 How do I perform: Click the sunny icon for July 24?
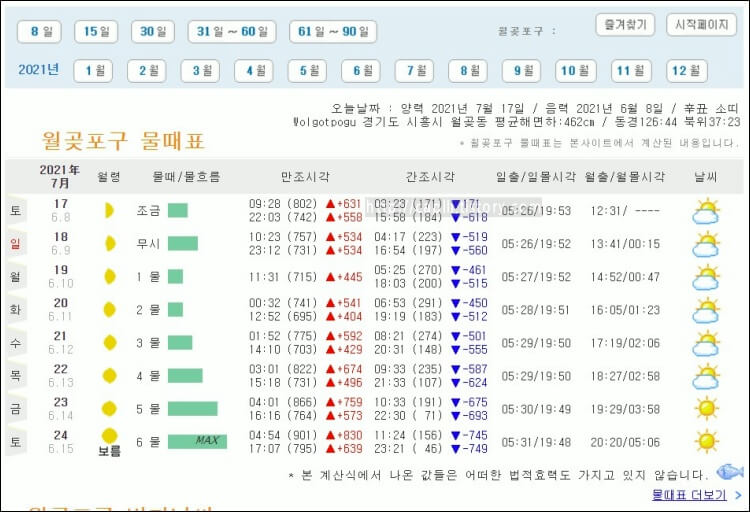[x=707, y=442]
